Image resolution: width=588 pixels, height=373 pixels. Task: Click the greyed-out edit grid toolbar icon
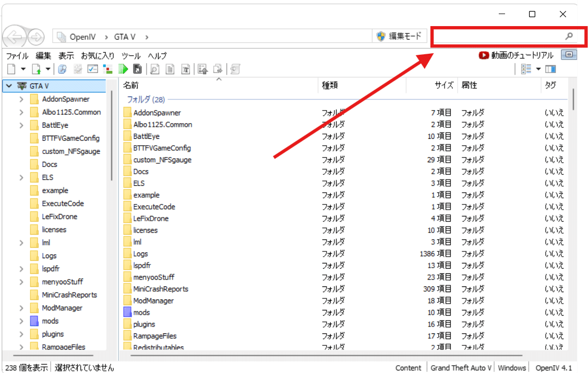[78, 69]
